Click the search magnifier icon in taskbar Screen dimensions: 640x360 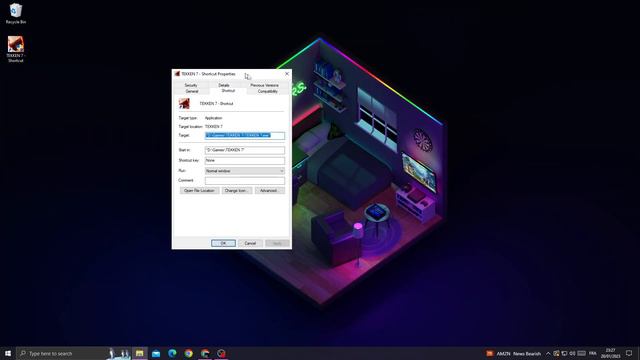click(23, 353)
